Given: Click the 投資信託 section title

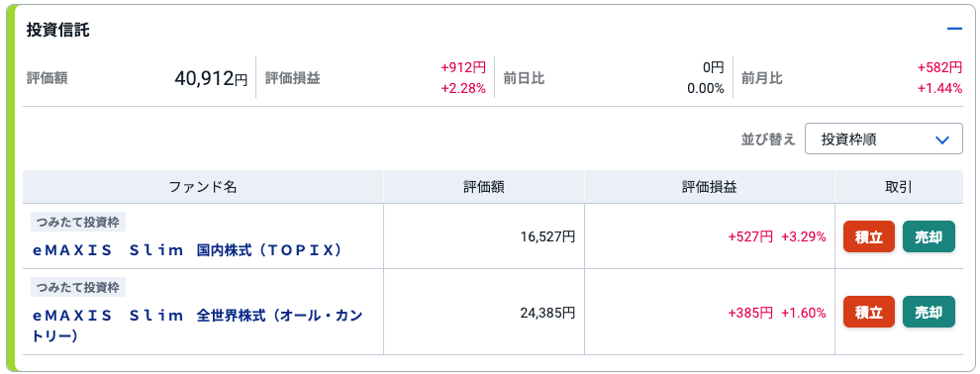Looking at the screenshot, I should pyautogui.click(x=57, y=31).
